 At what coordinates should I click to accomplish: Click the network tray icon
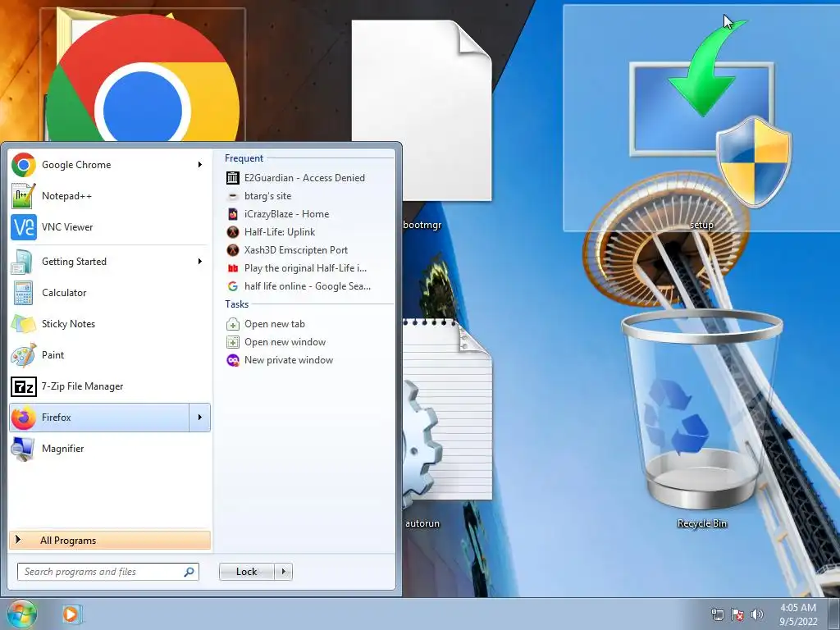click(x=717, y=614)
